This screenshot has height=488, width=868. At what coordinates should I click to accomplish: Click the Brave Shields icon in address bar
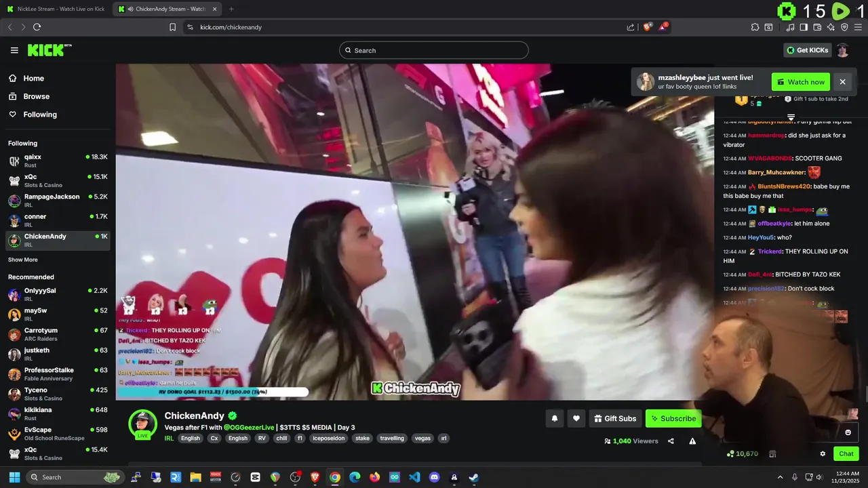click(x=648, y=27)
